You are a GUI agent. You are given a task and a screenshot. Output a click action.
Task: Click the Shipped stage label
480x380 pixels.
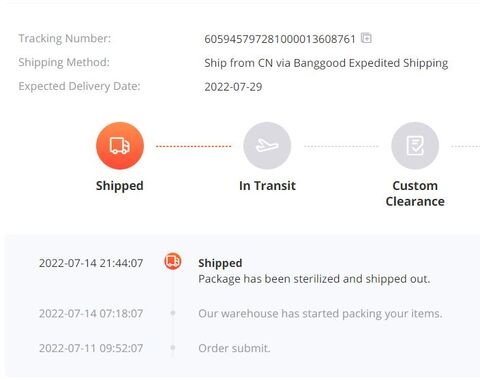120,186
